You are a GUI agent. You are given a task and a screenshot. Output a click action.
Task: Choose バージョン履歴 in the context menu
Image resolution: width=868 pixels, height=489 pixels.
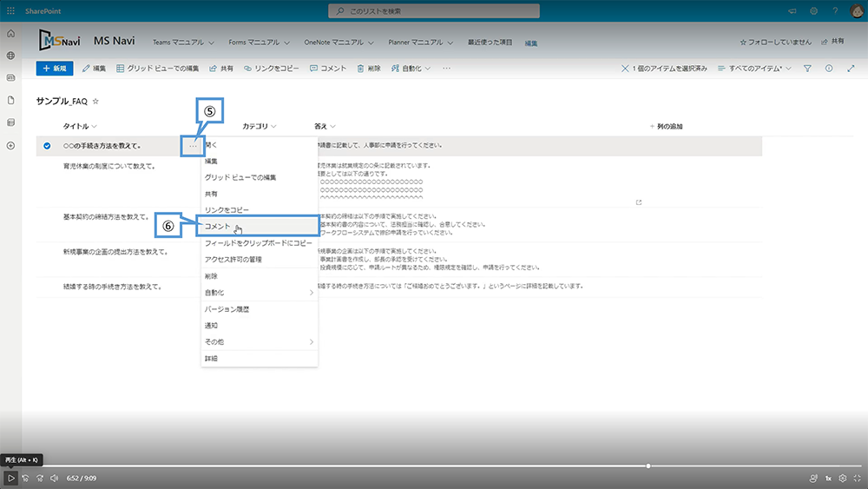pos(227,309)
